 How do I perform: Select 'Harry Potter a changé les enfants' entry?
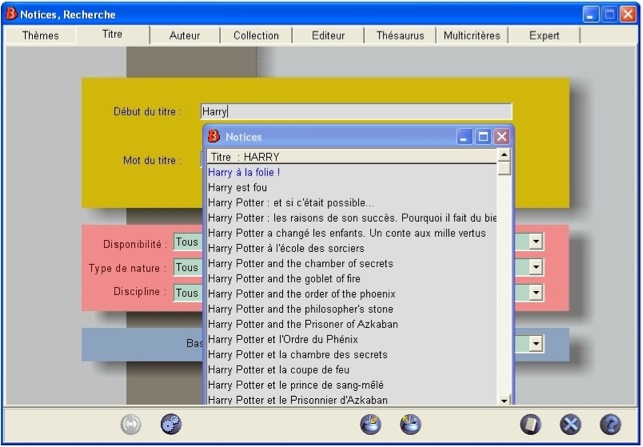[352, 233]
